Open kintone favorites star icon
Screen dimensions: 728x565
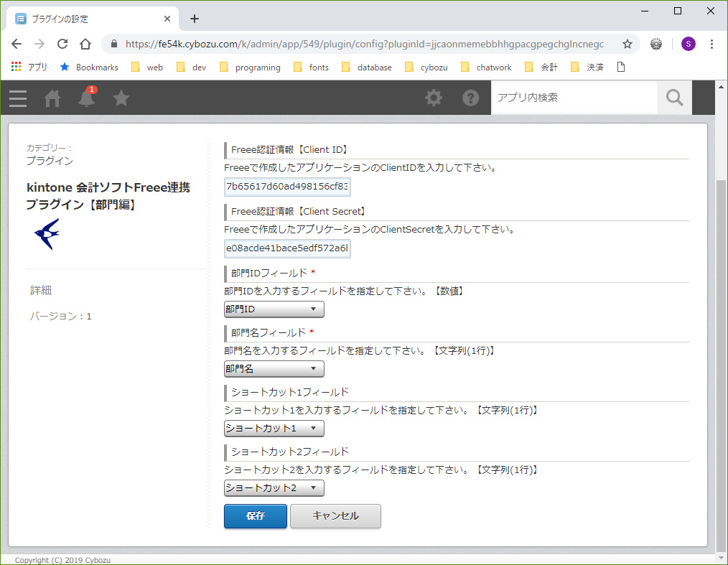click(x=121, y=98)
